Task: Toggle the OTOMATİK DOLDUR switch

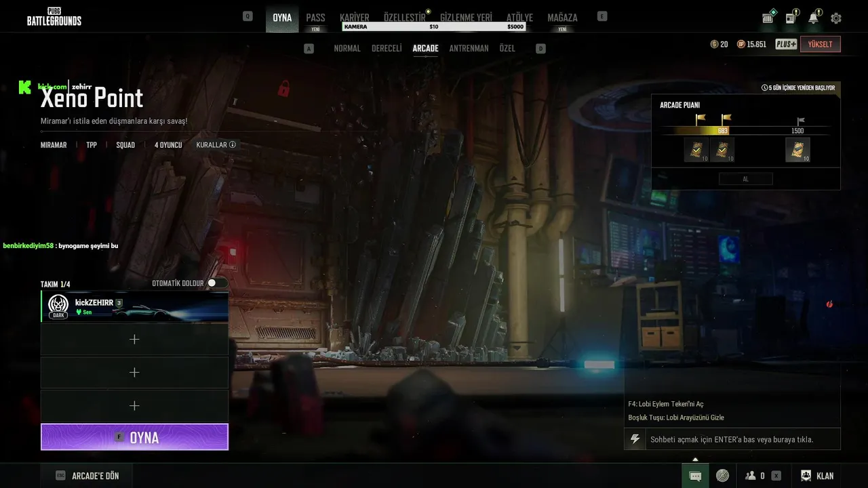Action: pos(217,283)
